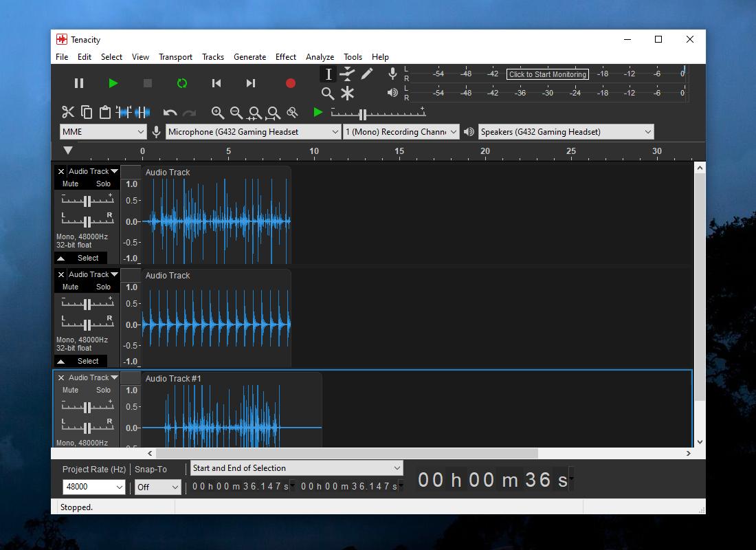Skip to the end of the project
The image size is (756, 550).
(x=251, y=83)
